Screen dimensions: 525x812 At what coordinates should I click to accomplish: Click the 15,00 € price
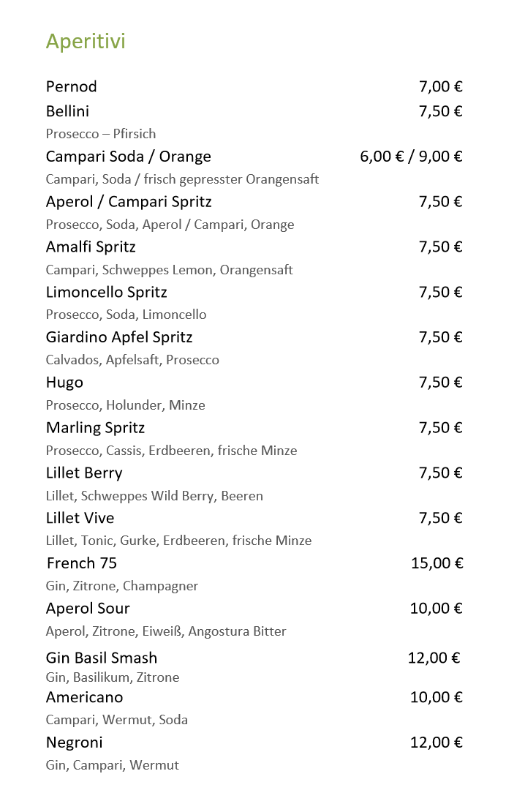tap(437, 563)
